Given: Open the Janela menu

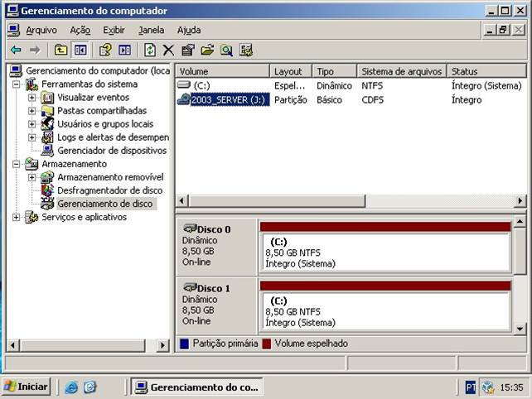Looking at the screenshot, I should click(152, 30).
